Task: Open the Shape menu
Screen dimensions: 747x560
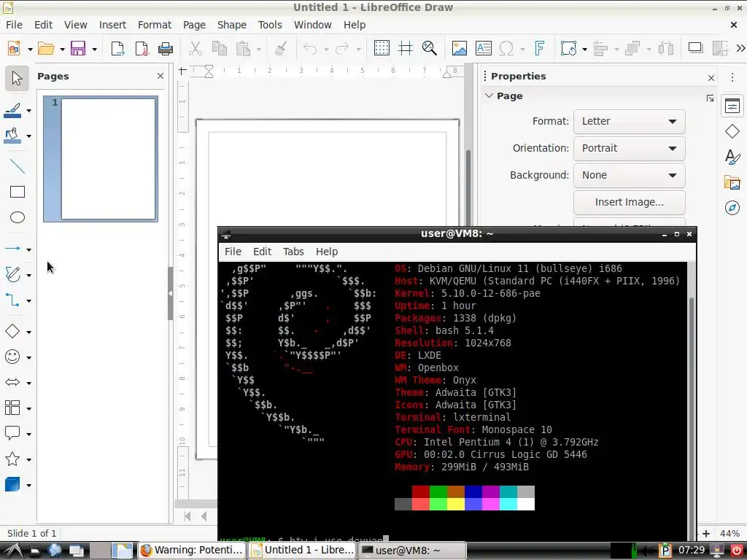Action: pyautogui.click(x=232, y=25)
